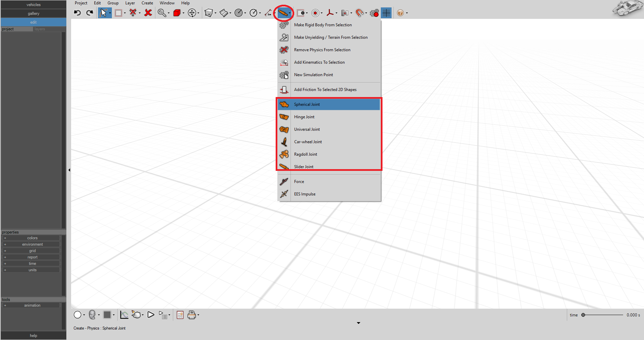Click the red three-axis icon

(x=330, y=13)
